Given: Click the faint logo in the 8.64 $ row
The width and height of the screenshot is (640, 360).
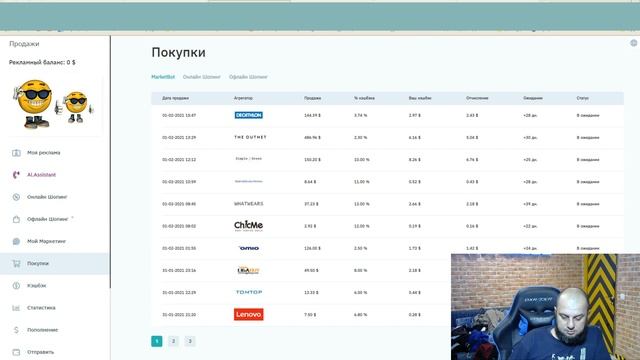Looking at the screenshot, I should click(249, 181).
